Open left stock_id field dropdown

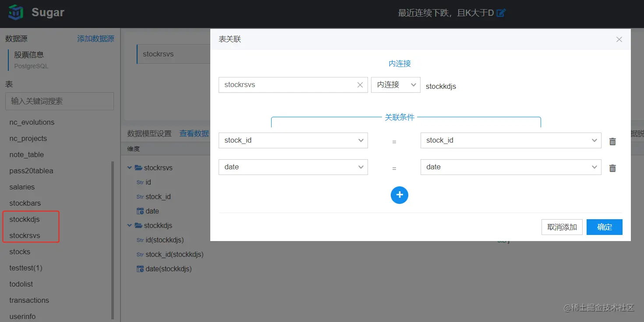click(x=293, y=140)
